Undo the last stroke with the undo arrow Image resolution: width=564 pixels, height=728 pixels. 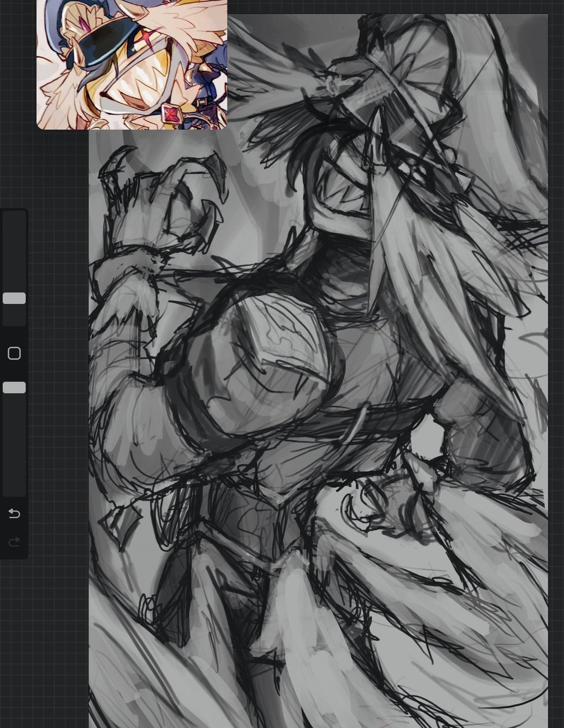click(14, 514)
